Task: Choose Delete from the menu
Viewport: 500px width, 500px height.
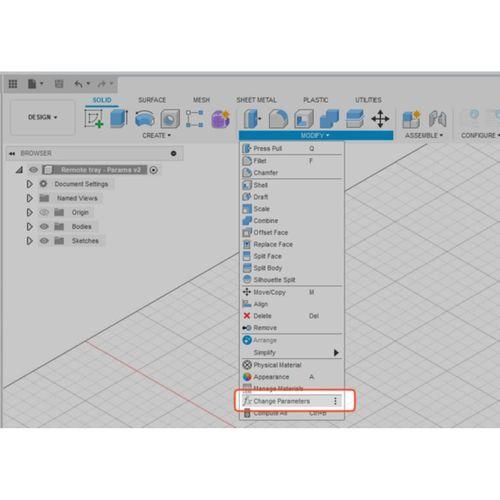Action: click(292, 316)
